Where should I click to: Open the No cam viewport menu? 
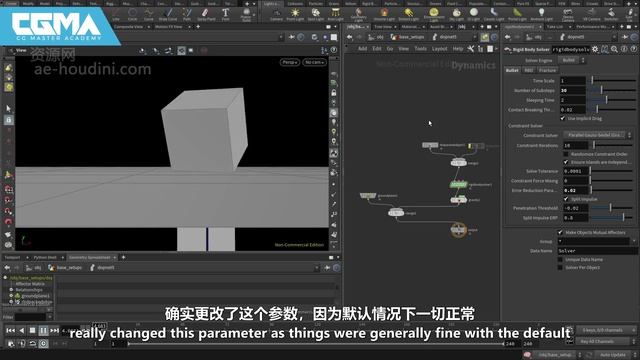click(314, 62)
